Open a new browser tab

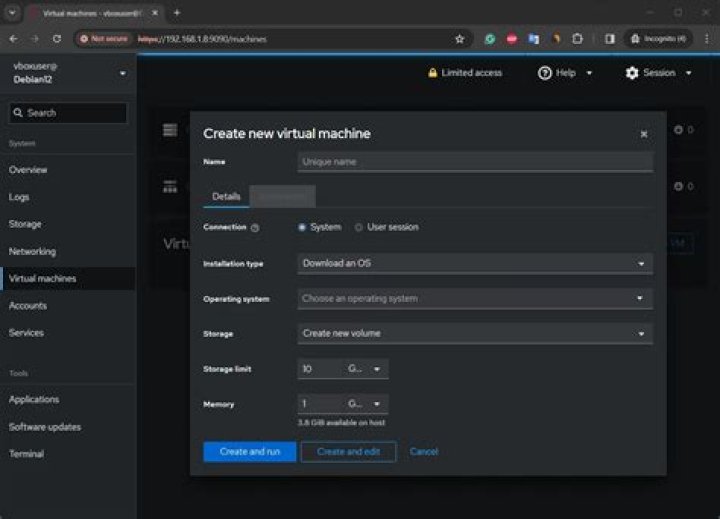point(177,13)
